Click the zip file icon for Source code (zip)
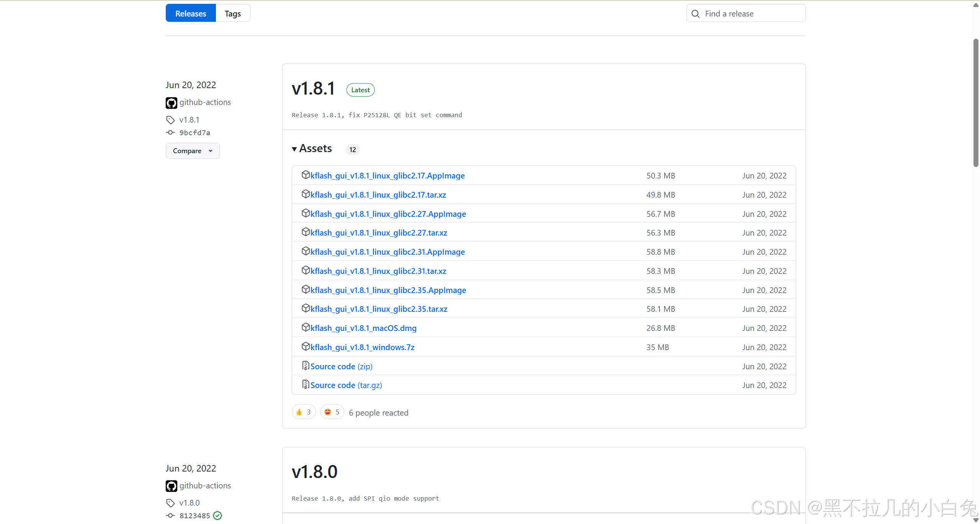The height and width of the screenshot is (524, 980). pyautogui.click(x=305, y=366)
